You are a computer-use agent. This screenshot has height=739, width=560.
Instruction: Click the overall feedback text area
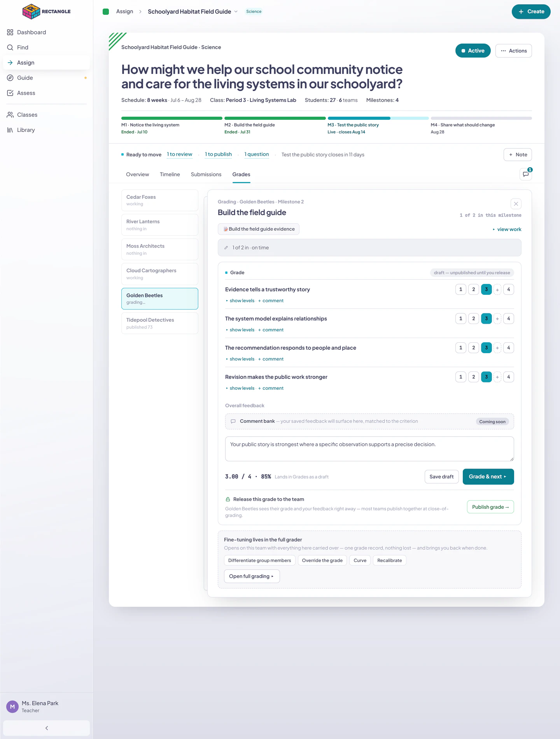(369, 449)
